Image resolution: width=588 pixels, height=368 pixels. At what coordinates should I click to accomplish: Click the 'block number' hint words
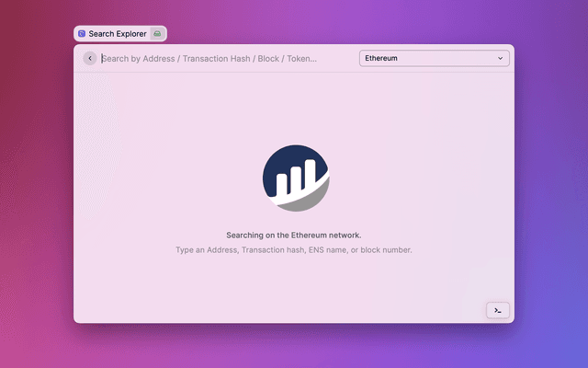coord(386,250)
